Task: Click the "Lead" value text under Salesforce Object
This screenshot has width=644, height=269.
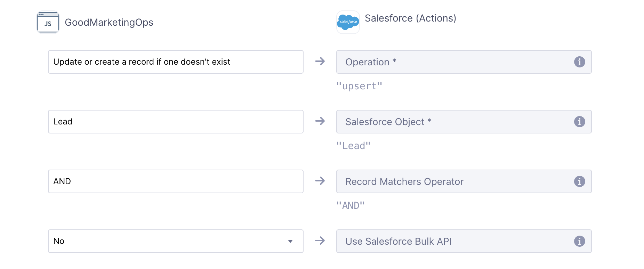Action: [353, 146]
